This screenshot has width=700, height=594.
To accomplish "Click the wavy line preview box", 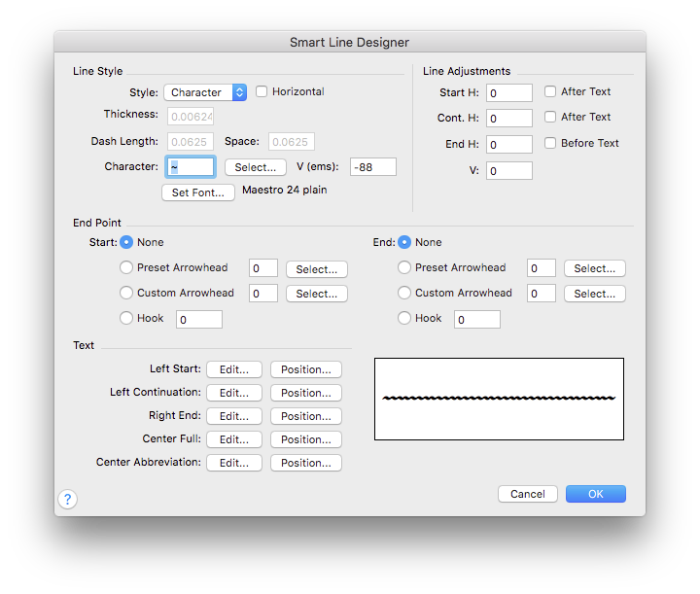I will [499, 399].
